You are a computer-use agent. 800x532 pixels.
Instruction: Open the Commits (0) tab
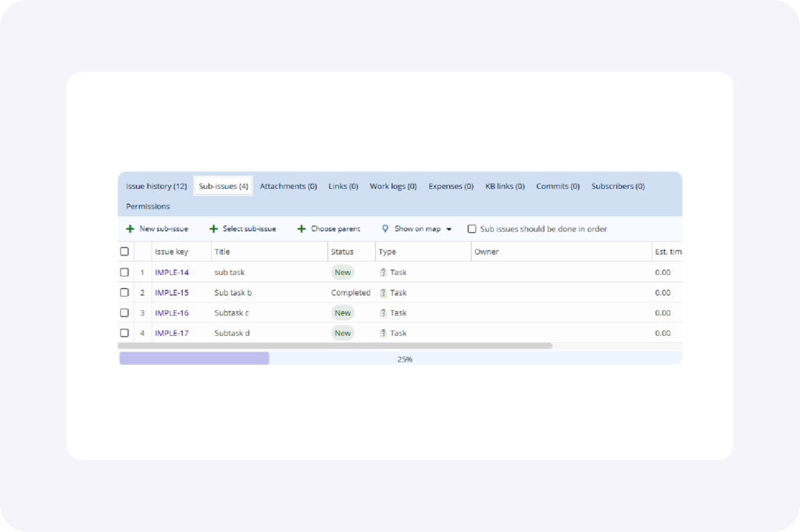tap(558, 186)
